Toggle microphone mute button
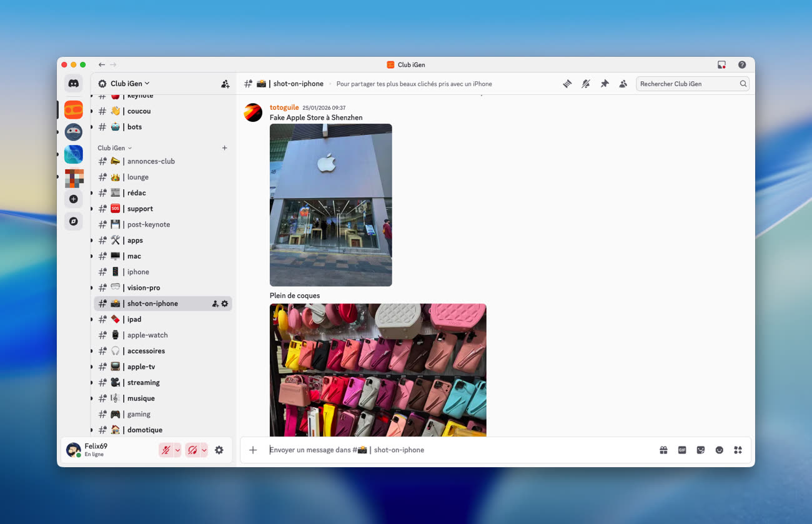Screen dimensions: 812x524 click(x=166, y=450)
